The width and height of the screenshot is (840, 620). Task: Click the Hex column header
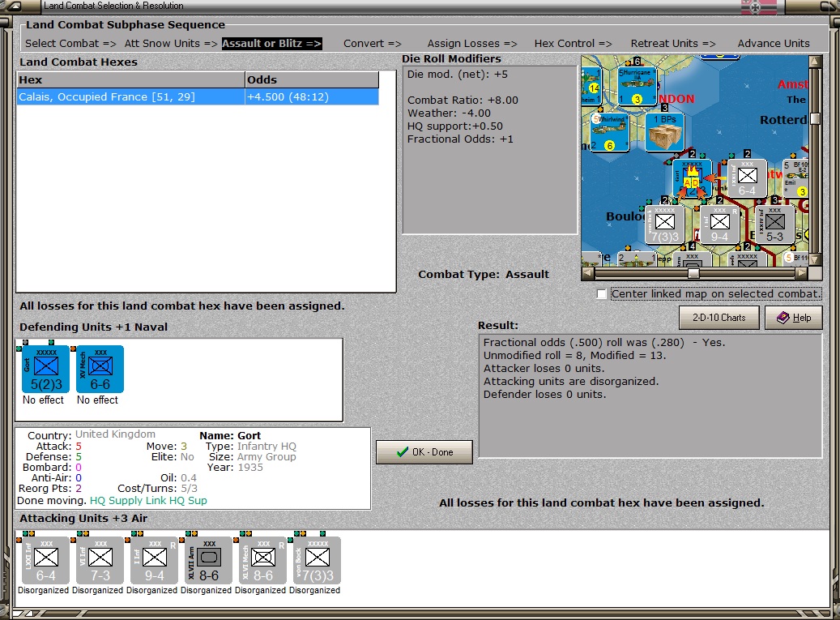point(130,80)
